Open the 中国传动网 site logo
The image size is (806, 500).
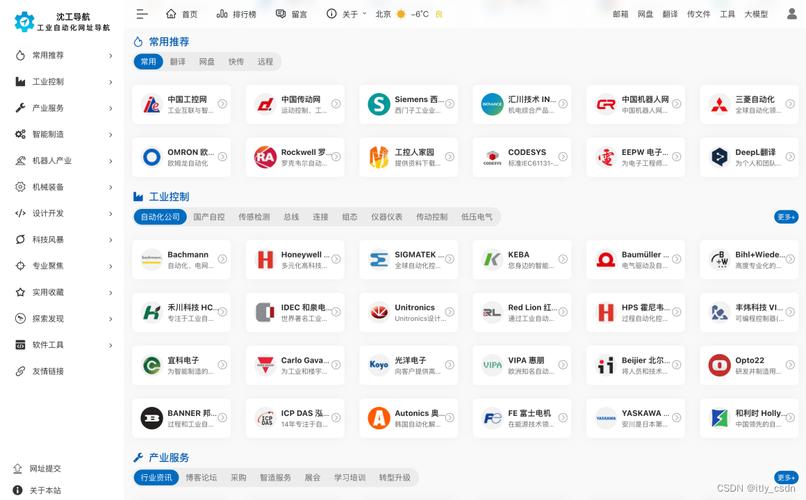pos(265,104)
